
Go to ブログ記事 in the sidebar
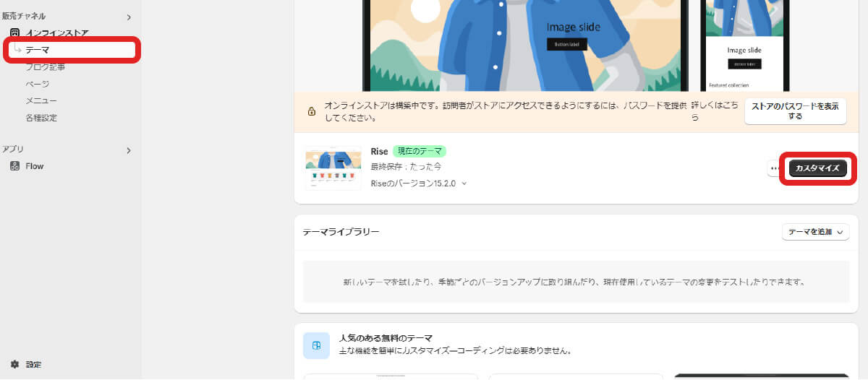point(45,67)
